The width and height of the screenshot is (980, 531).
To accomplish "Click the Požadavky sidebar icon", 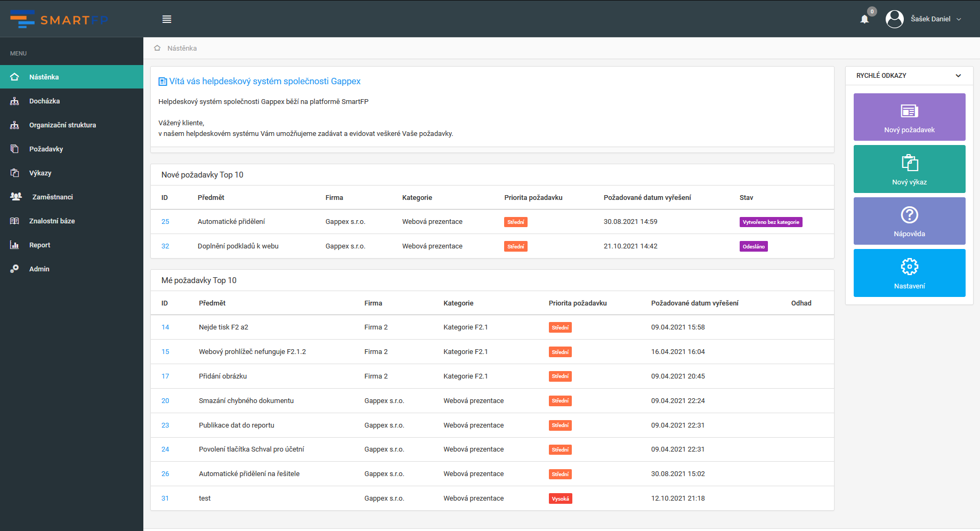I will [x=14, y=149].
